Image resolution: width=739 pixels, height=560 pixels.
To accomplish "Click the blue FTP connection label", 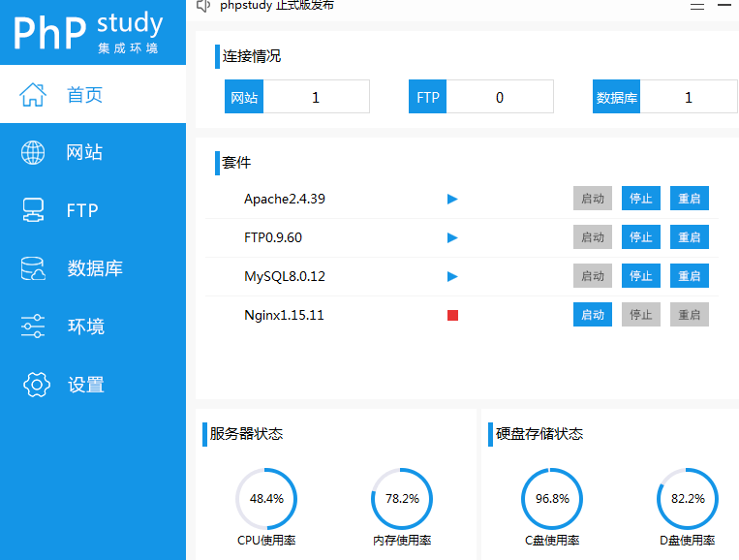I will tap(427, 97).
